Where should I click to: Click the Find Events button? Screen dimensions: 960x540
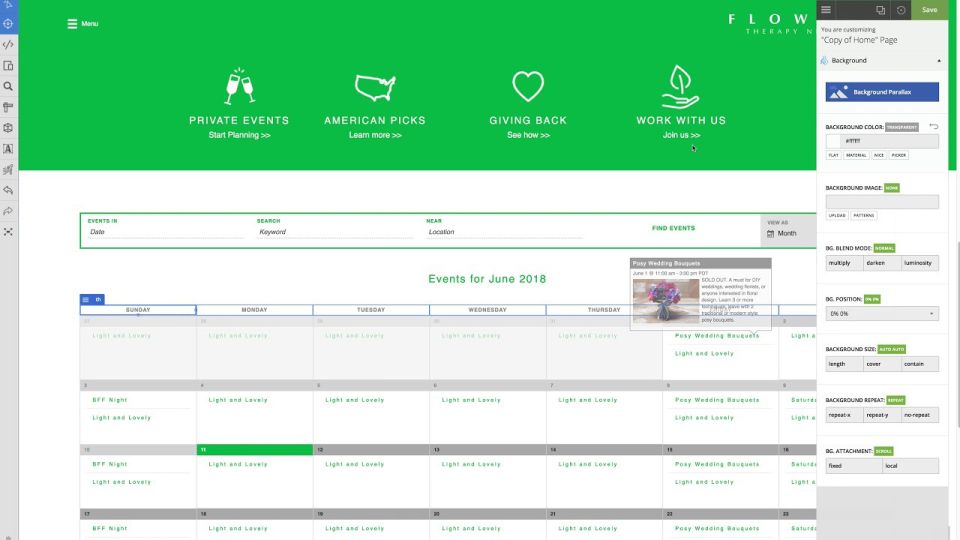673,228
